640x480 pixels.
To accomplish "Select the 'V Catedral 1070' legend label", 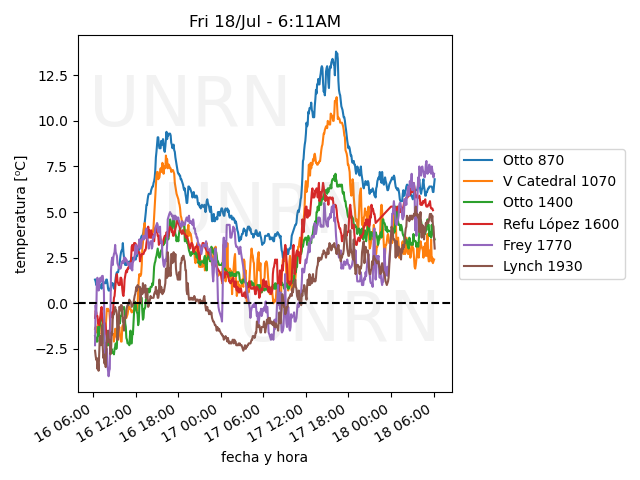I will tap(559, 181).
